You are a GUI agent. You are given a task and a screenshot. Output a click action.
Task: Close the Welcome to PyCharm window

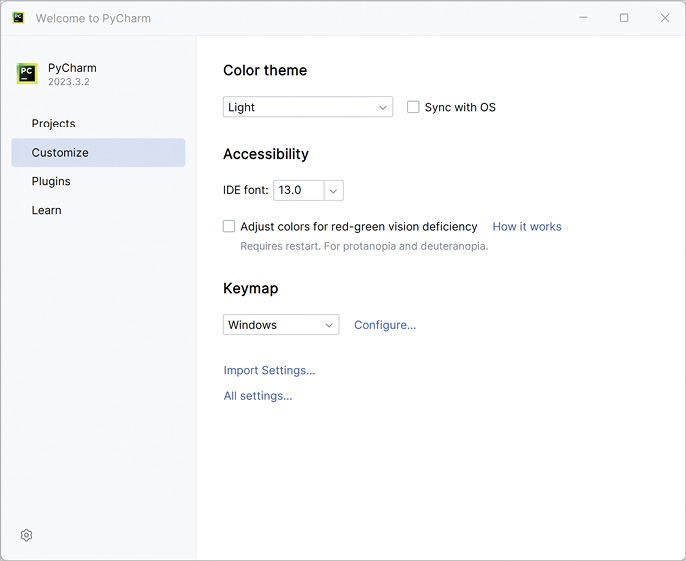[x=665, y=18]
